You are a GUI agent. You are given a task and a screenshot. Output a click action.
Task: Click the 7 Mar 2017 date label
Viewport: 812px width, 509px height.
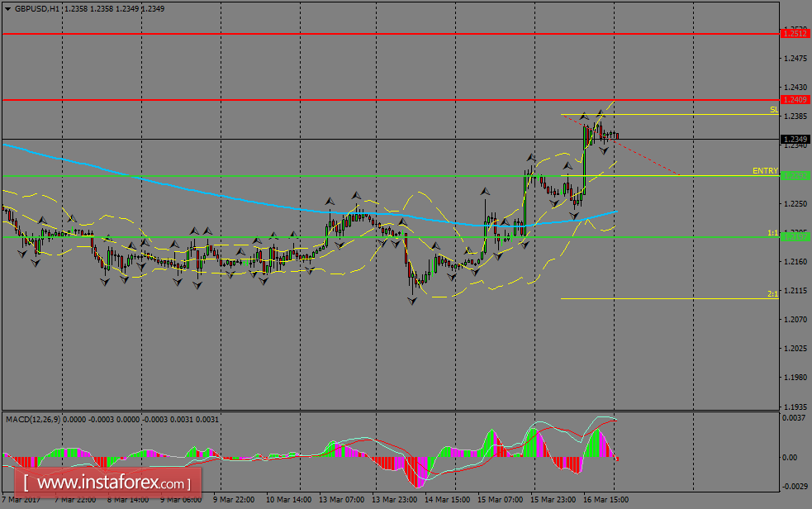[x=21, y=500]
